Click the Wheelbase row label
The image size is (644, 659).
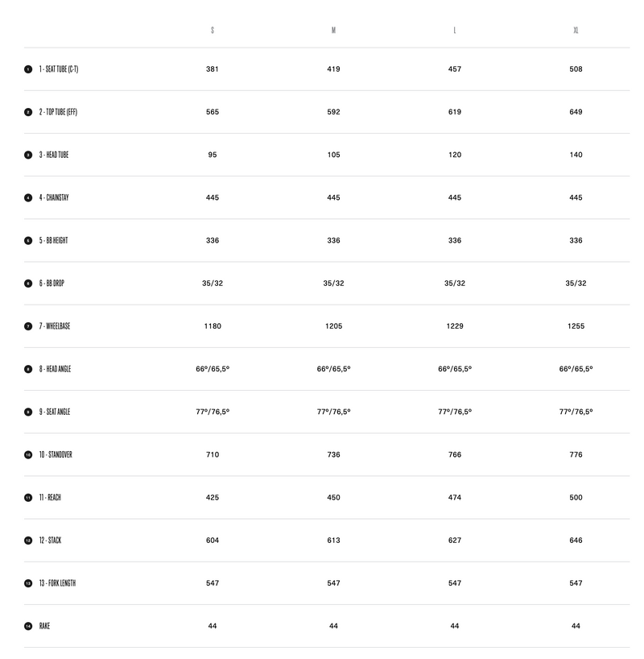click(55, 326)
